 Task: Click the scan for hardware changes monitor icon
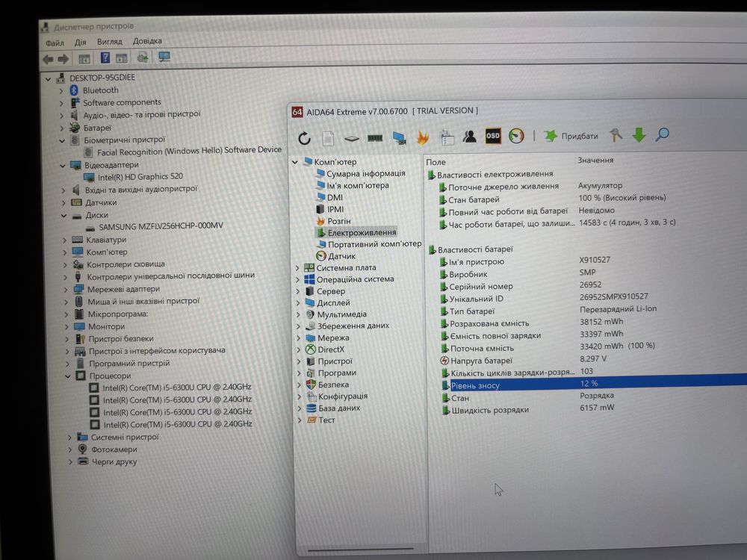coord(164,57)
